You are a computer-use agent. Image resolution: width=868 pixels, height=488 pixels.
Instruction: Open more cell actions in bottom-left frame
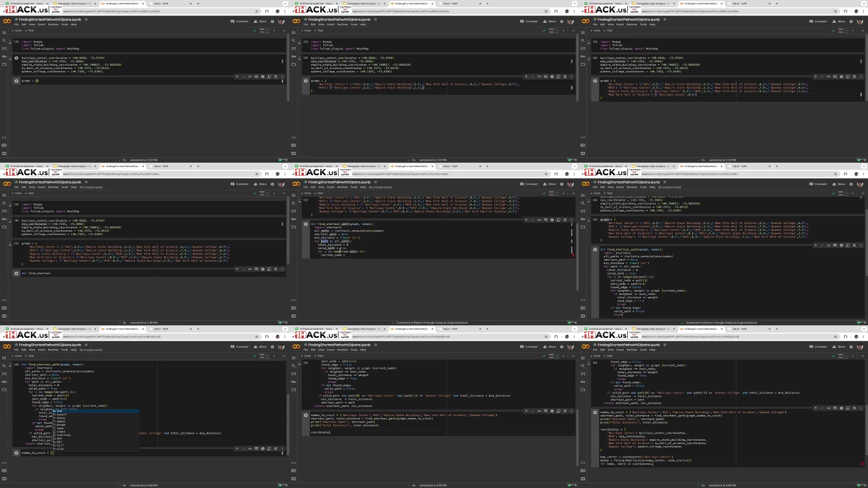pos(282,448)
